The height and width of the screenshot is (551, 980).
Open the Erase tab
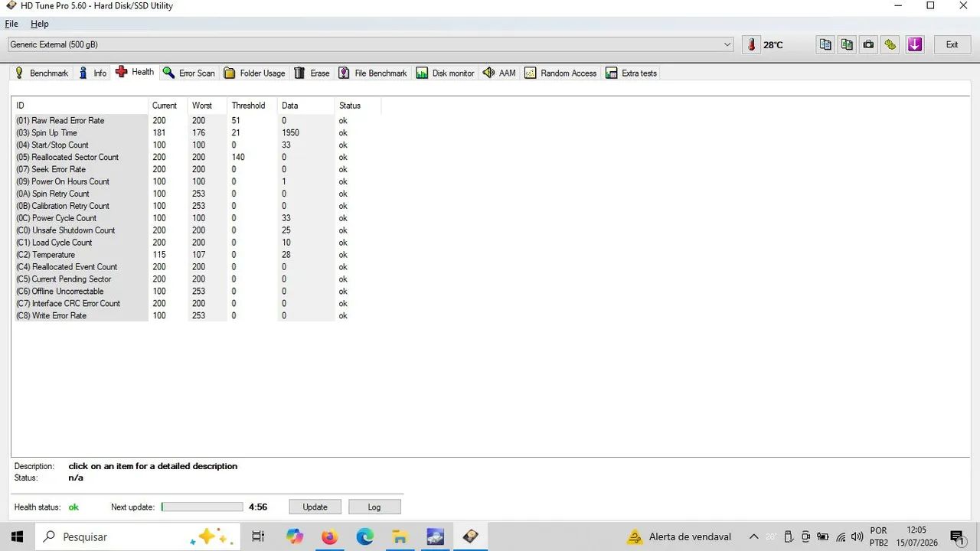pos(312,73)
